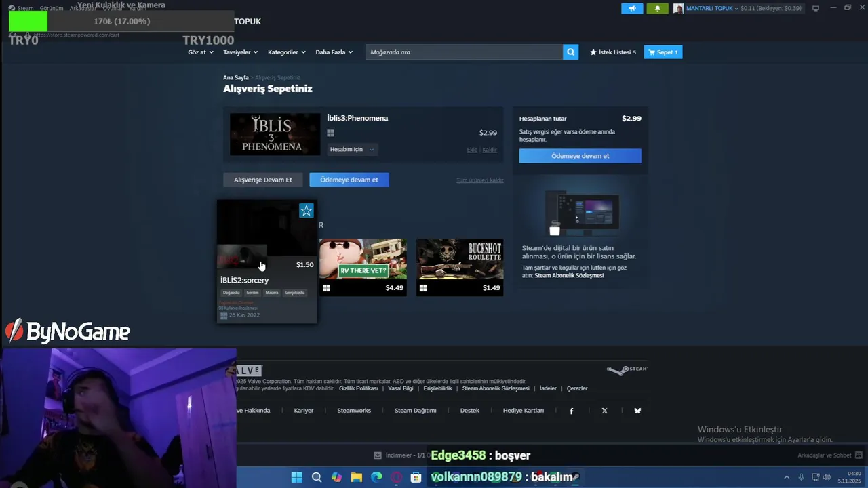This screenshot has height=488, width=868.
Task: Click the Steam logo in the footer
Action: click(x=627, y=370)
